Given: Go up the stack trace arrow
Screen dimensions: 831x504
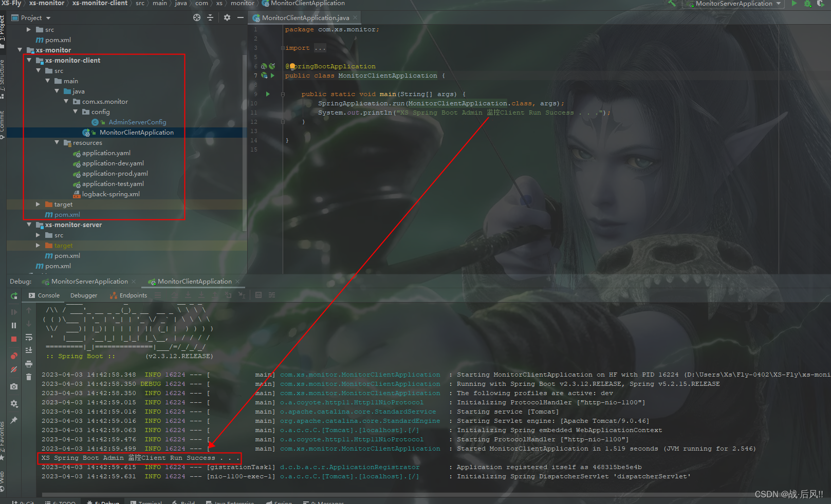Looking at the screenshot, I should point(29,310).
